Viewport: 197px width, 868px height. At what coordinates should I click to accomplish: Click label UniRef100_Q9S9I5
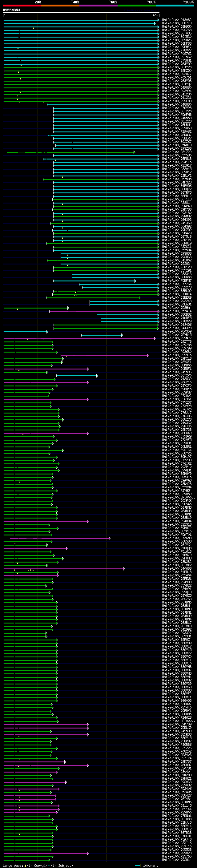click(177, 355)
